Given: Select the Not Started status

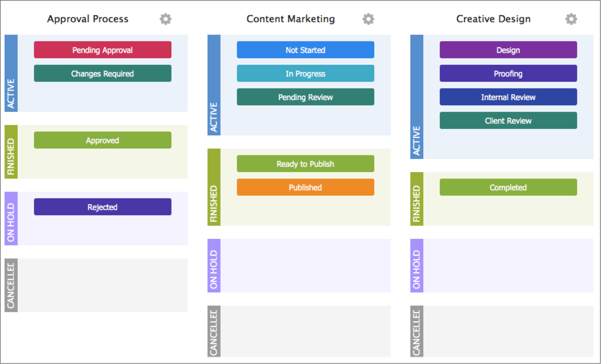Looking at the screenshot, I should 305,50.
